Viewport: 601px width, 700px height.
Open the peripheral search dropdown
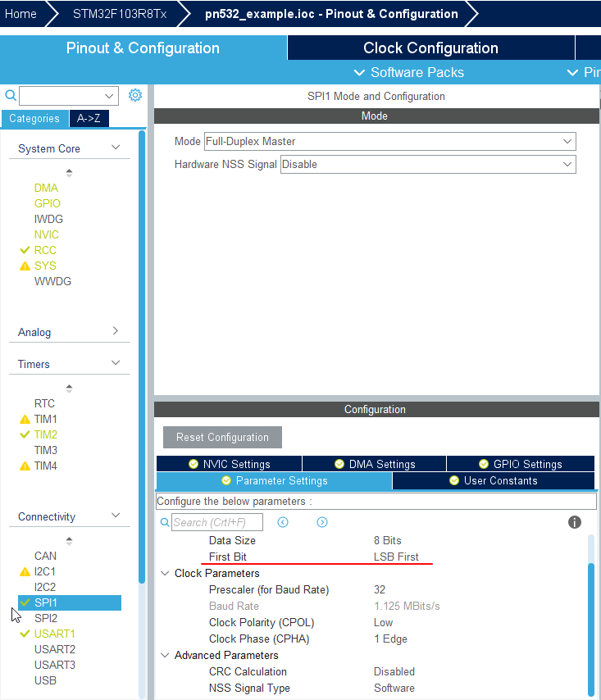click(x=108, y=96)
